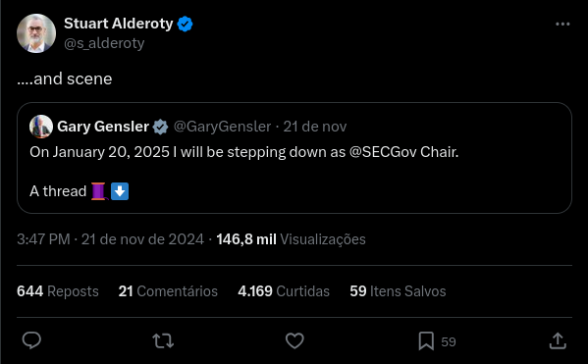
Task: View the list of 644 Reposts
Action: pos(58,291)
